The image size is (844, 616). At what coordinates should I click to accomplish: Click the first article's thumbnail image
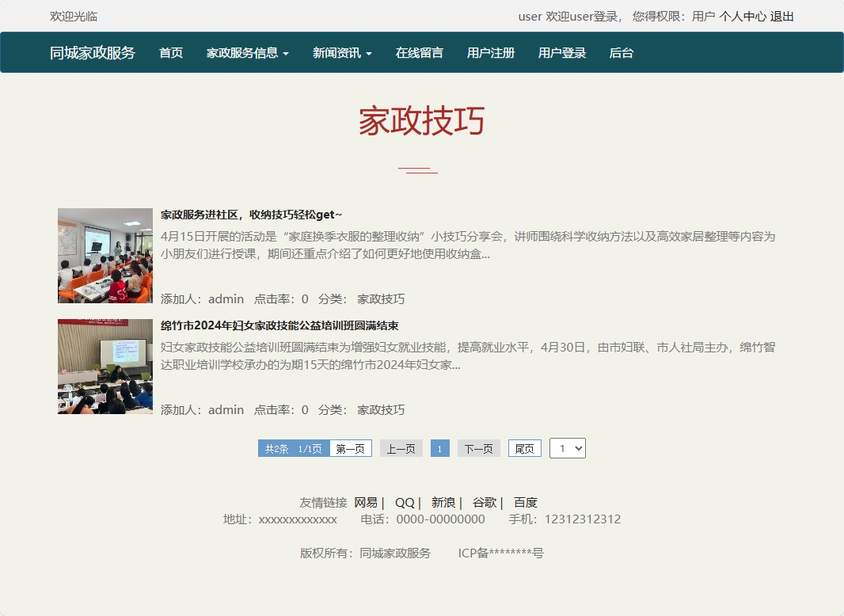[105, 255]
